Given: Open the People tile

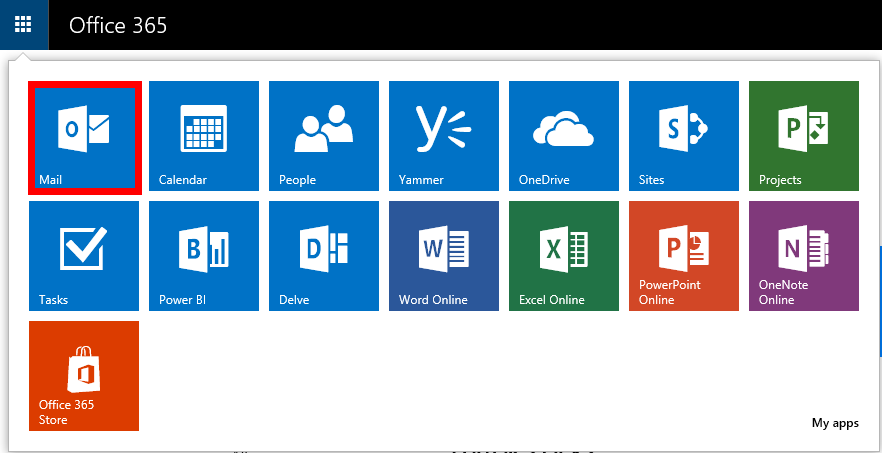Looking at the screenshot, I should (x=324, y=136).
